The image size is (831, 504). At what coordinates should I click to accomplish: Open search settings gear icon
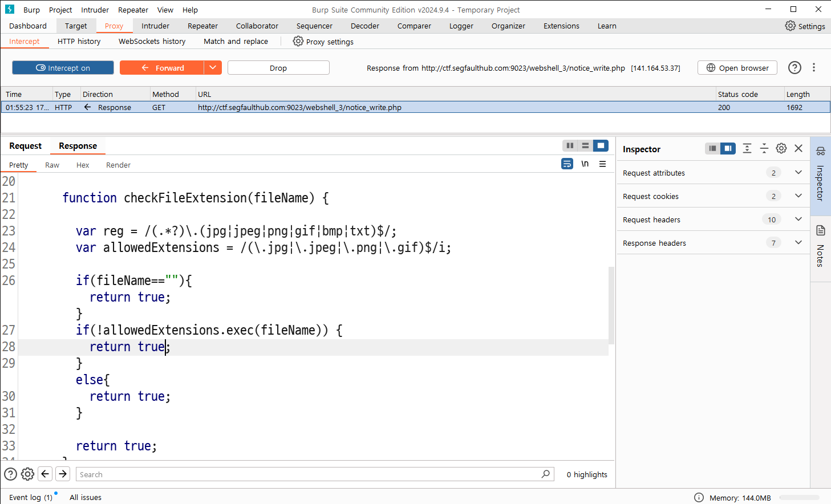pos(27,474)
